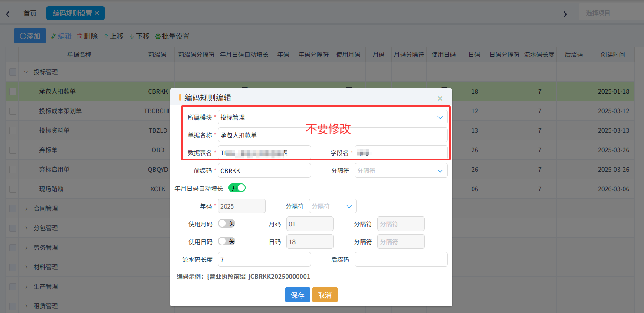The height and width of the screenshot is (313, 644).
Task: Check the 投标管理 group checkbox
Action: click(x=13, y=72)
